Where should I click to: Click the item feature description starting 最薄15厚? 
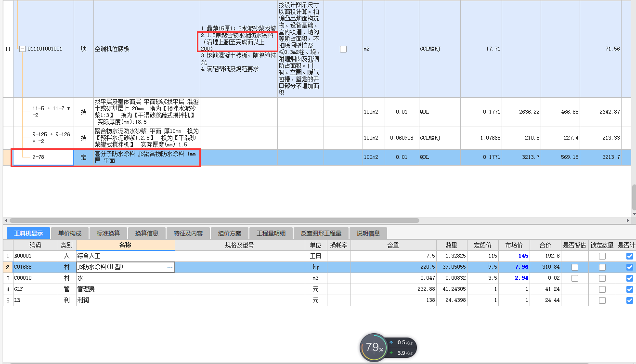coord(239,49)
